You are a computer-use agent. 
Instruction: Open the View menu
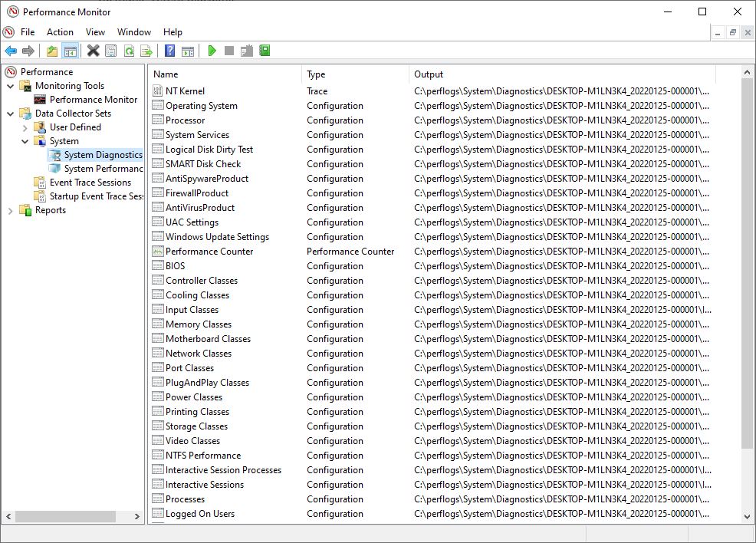click(x=95, y=32)
